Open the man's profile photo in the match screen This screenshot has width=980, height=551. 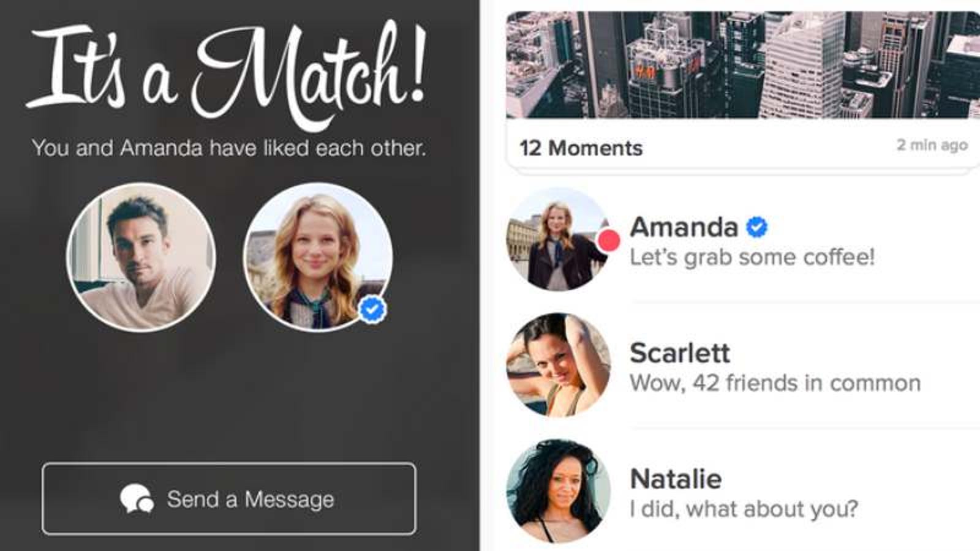(141, 257)
